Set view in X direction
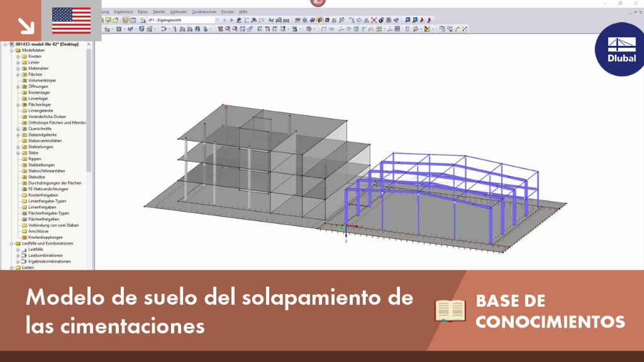This screenshot has width=644, height=362. (260, 29)
